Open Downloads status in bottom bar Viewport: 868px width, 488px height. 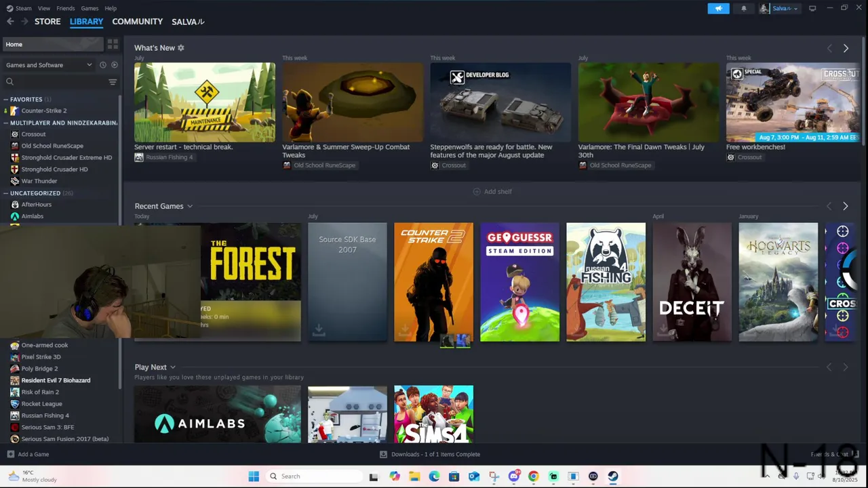(430, 454)
